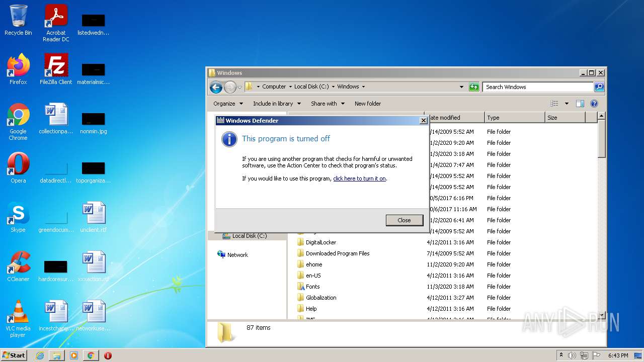
Task: Click in Search Windows field
Action: tap(538, 87)
